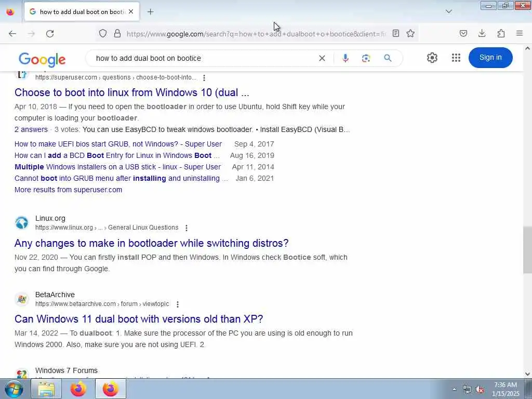This screenshot has width=532, height=399.
Task: Open search by image lens icon
Action: [x=366, y=58]
